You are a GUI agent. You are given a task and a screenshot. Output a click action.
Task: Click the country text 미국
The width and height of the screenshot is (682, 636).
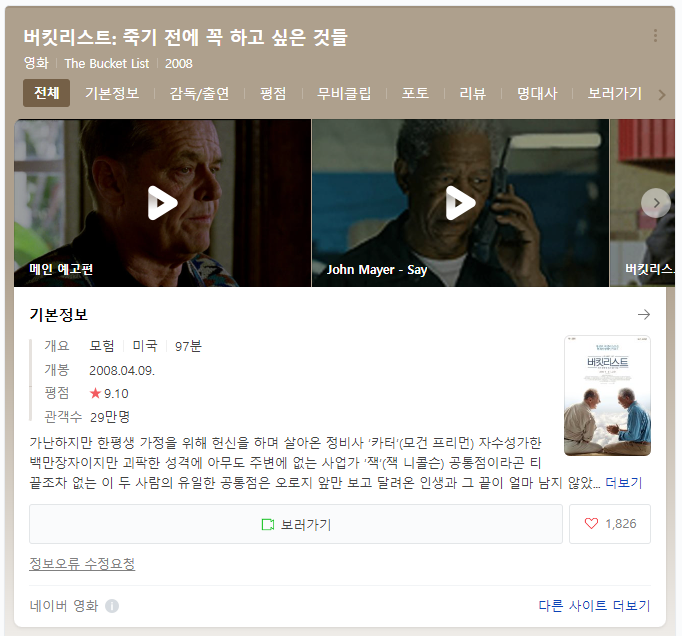point(145,346)
